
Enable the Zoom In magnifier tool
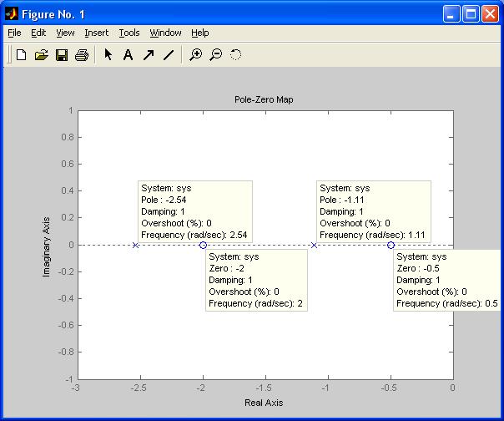coord(195,55)
